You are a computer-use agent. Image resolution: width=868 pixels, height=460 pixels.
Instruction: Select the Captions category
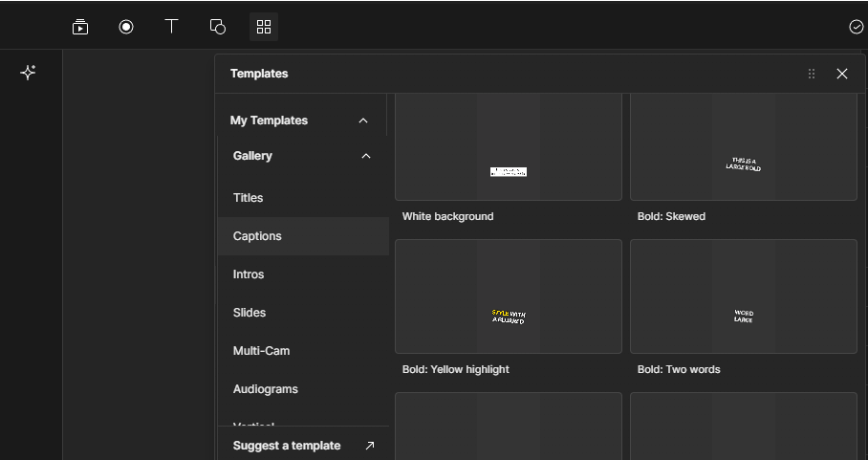[303, 236]
